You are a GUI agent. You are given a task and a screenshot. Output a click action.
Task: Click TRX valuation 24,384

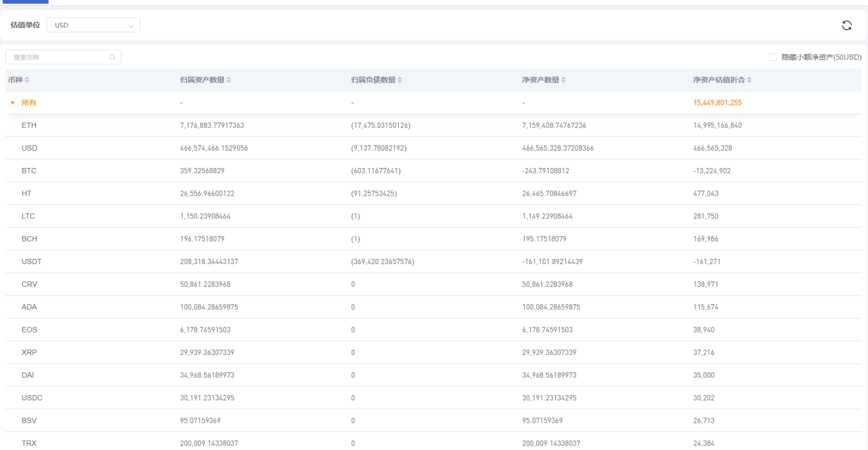[x=704, y=443]
